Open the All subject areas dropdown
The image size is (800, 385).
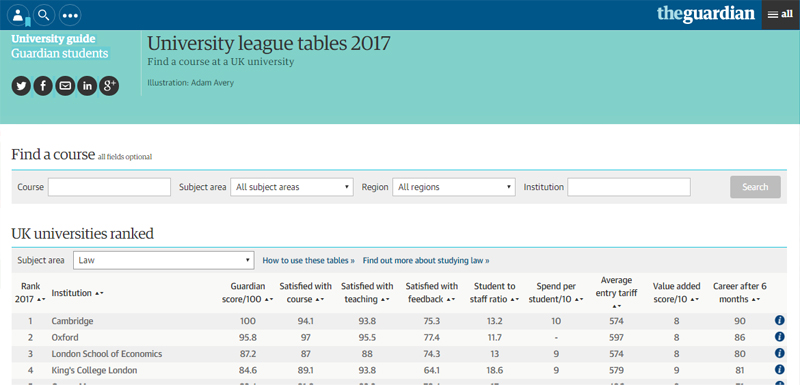click(x=292, y=187)
